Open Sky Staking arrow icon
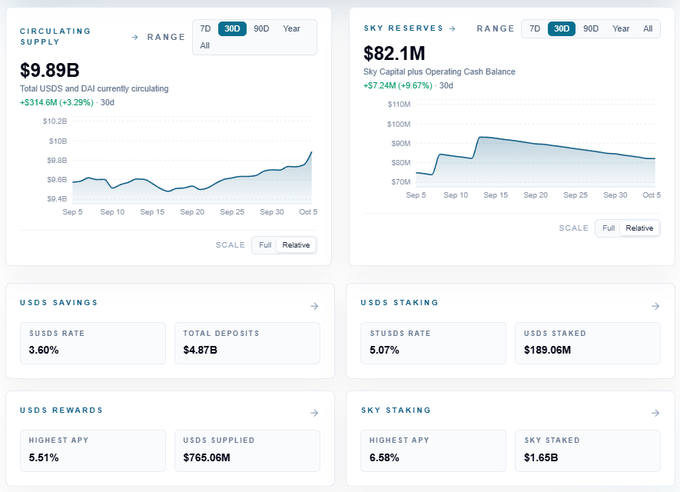Viewport: 680px width, 492px height. tap(655, 413)
